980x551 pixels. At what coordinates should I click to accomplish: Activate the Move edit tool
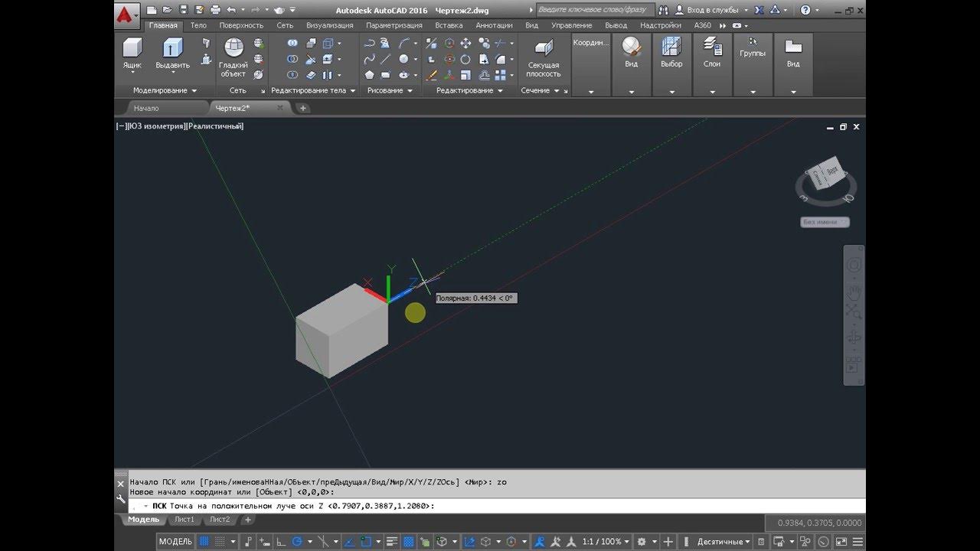pyautogui.click(x=465, y=43)
